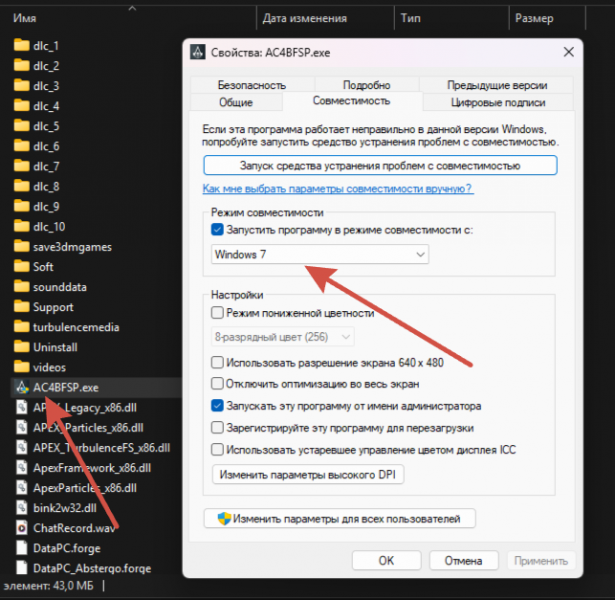Click the save3dmgames folder icon

pyautogui.click(x=22, y=247)
